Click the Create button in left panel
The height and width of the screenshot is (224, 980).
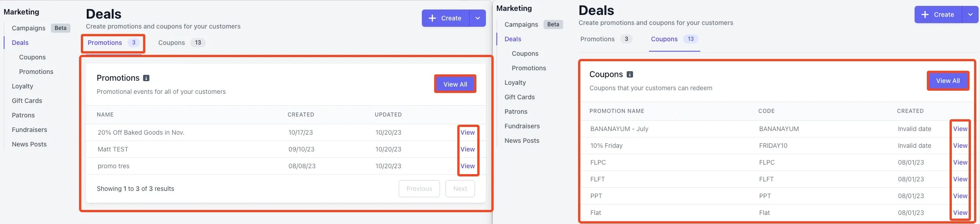445,18
